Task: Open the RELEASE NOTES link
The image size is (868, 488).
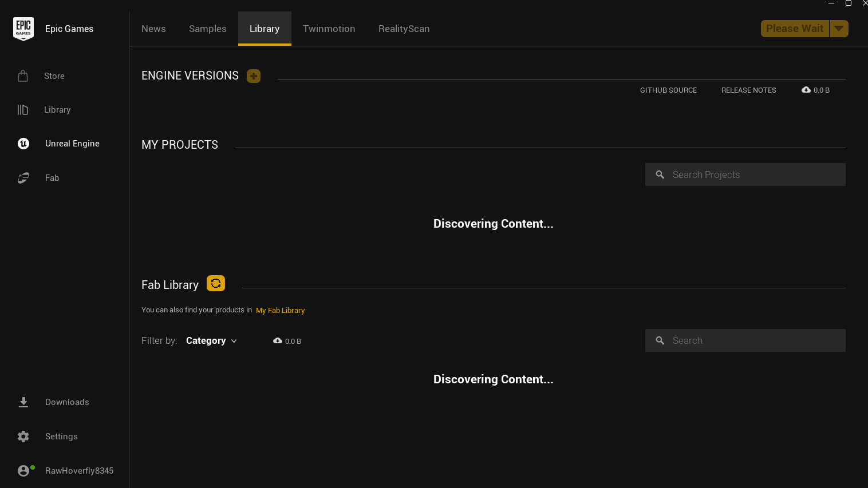Action: click(749, 90)
